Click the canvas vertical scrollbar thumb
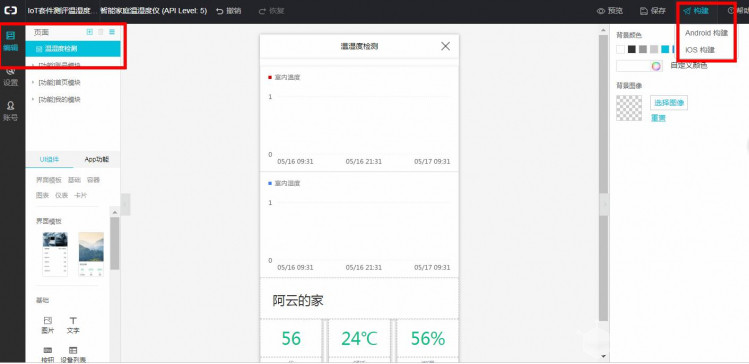This screenshot has width=749, height=364. [603, 177]
